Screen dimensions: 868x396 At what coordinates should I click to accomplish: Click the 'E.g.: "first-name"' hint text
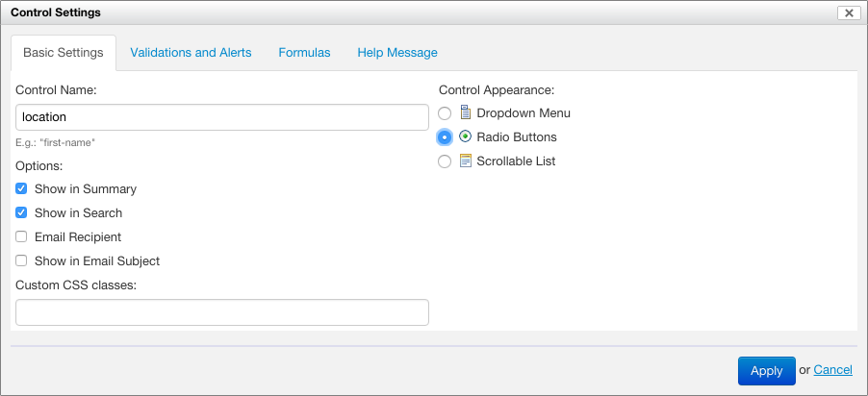tap(56, 142)
